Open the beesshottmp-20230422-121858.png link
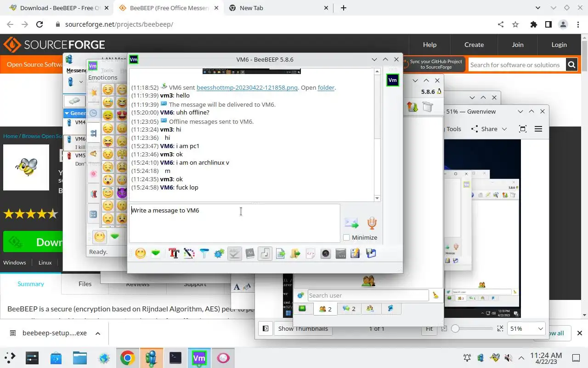588x368 pixels. (x=247, y=87)
